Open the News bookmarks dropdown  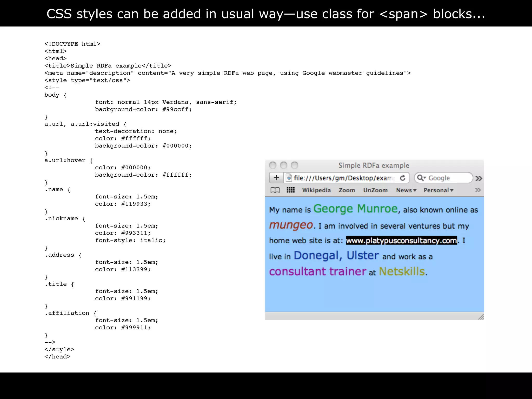[x=406, y=190]
